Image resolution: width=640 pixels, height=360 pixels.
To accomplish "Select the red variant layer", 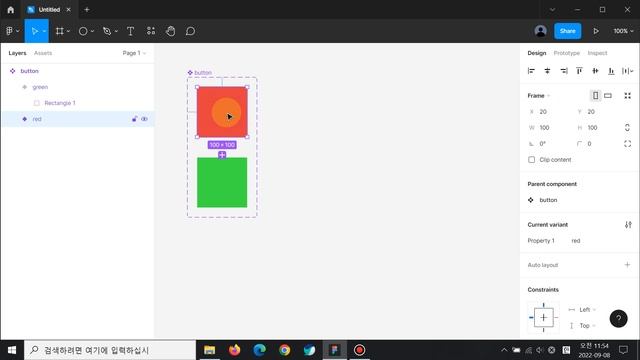I will tap(78, 119).
